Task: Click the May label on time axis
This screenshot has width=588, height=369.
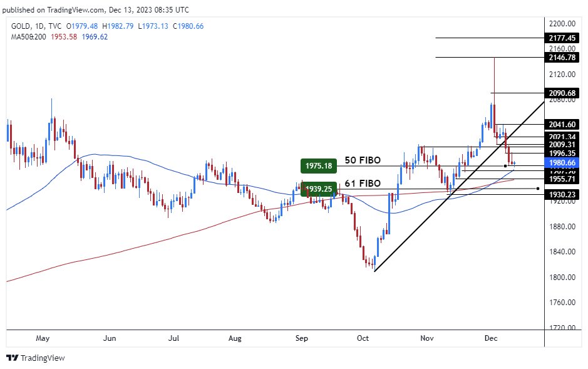Action: point(43,338)
